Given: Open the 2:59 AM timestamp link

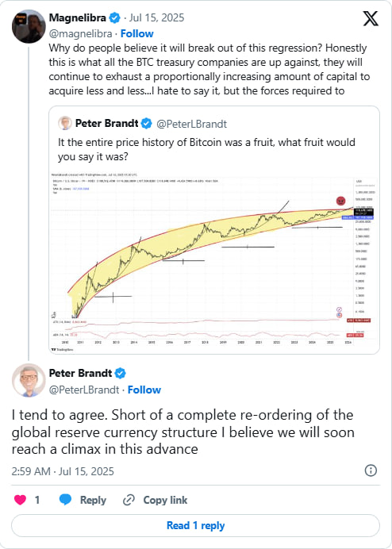Looking at the screenshot, I should pos(63,471).
